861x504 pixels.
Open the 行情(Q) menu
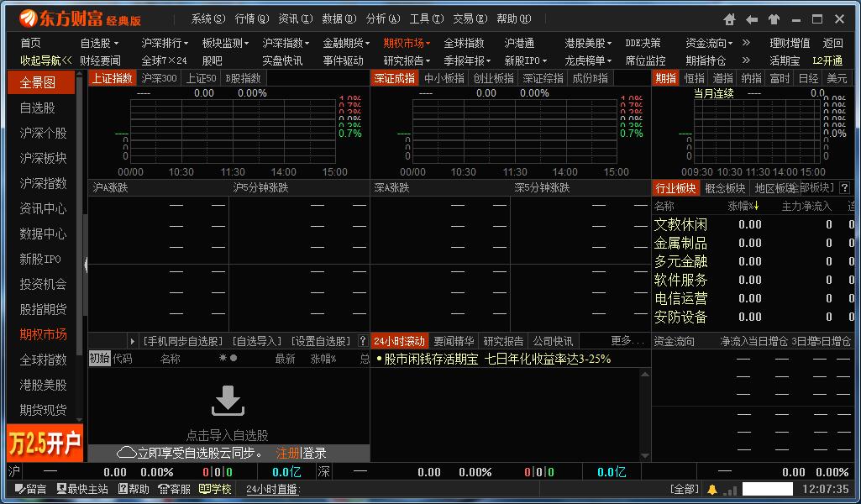click(x=251, y=18)
